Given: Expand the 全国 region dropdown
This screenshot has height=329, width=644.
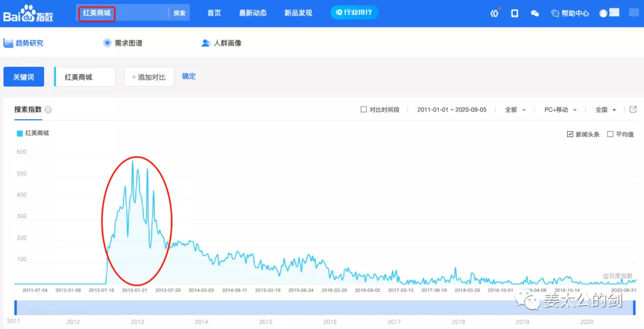Looking at the screenshot, I should [x=606, y=110].
